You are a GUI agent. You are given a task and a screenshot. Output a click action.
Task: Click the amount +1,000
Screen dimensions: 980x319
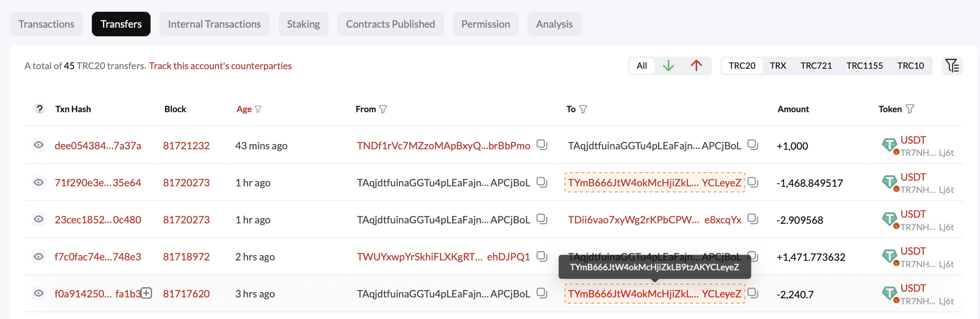[x=792, y=146]
